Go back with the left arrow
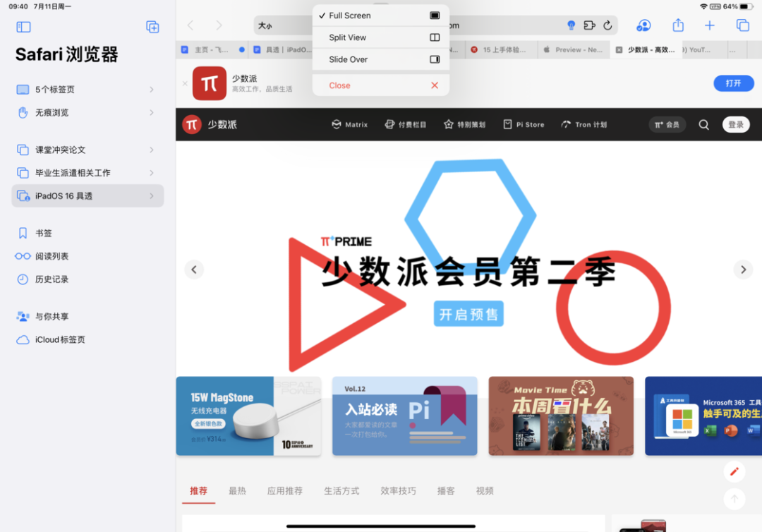Screen dimensions: 762x532 [190, 25]
